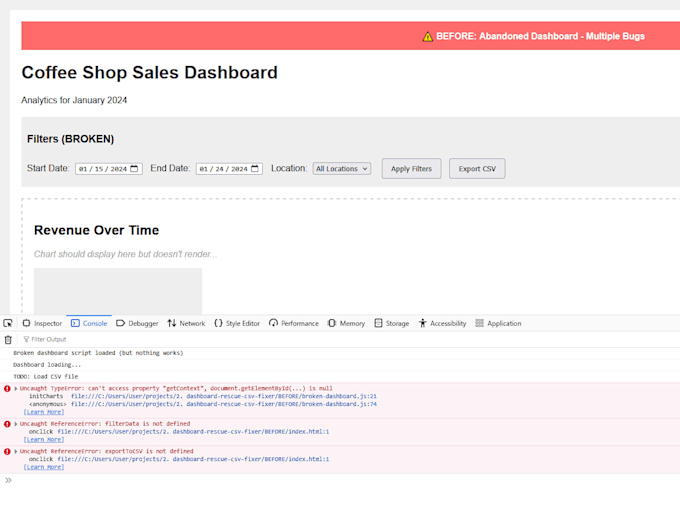Open the Application panel
The height and width of the screenshot is (519, 680).
[x=498, y=323]
